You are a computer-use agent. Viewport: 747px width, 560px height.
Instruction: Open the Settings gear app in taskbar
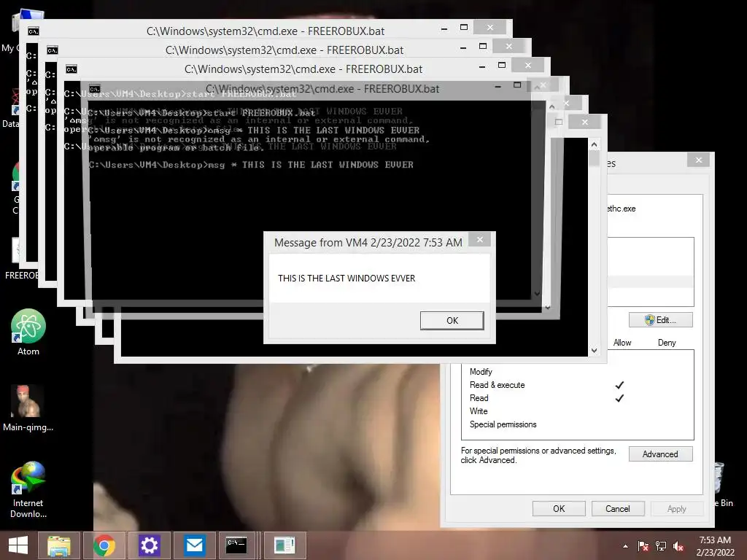pyautogui.click(x=149, y=545)
